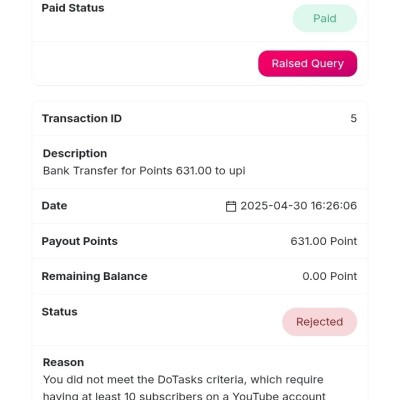Click the calendar icon next to date
The image size is (400, 400).
tap(231, 206)
